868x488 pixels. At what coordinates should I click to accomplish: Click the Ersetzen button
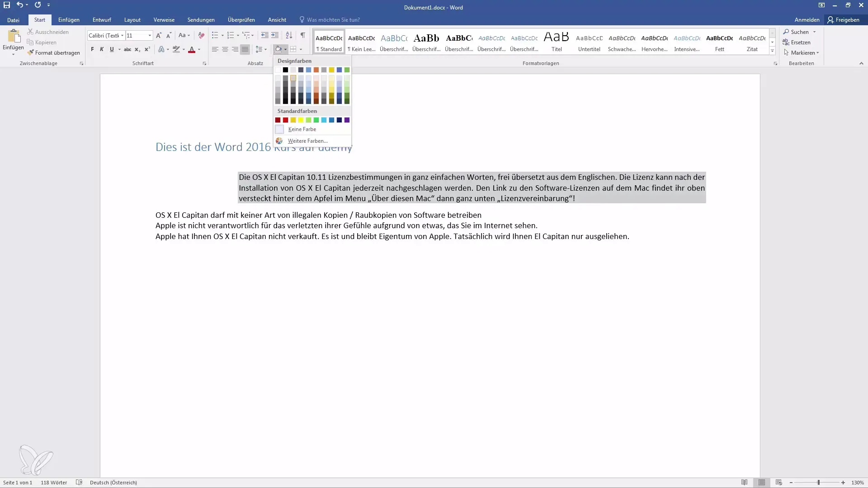click(x=797, y=42)
